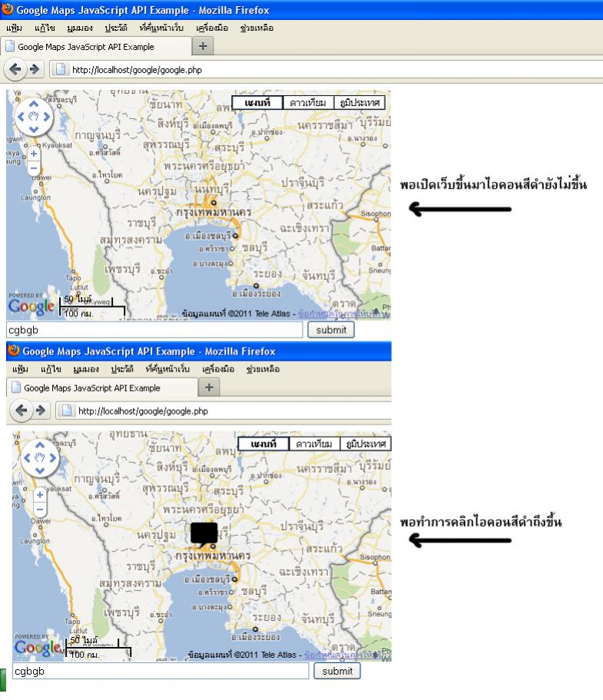This screenshot has height=700, width=603.
Task: Pan up on the bottom map
Action: 40,445
